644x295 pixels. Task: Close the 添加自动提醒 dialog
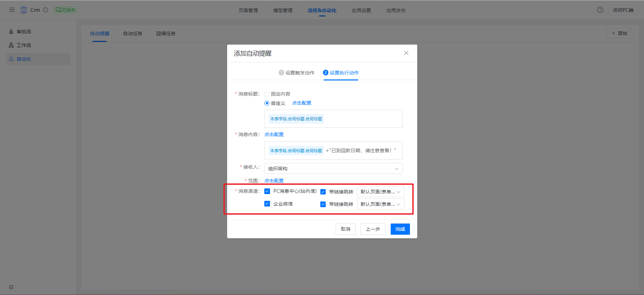pos(406,53)
